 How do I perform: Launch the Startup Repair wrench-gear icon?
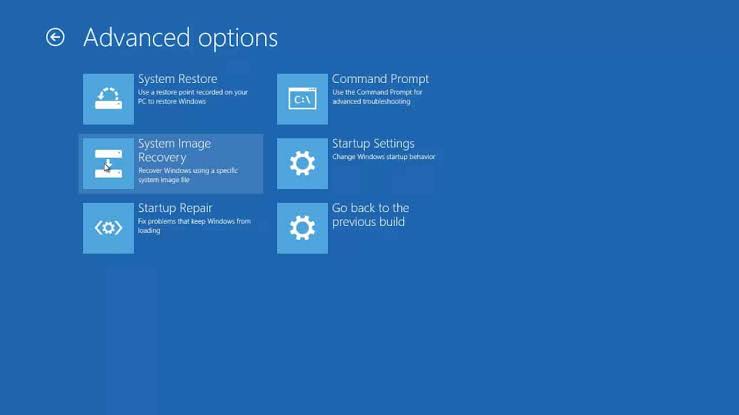(x=108, y=228)
